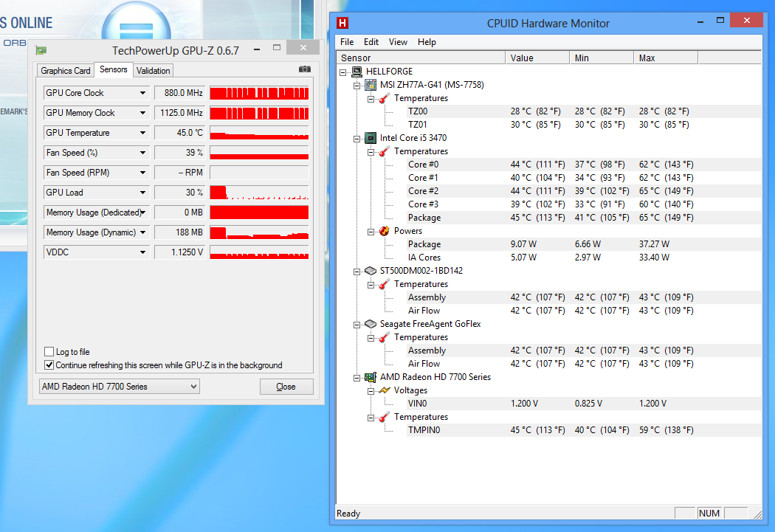
Task: Select the HELLFORGE computer icon
Action: [x=356, y=72]
